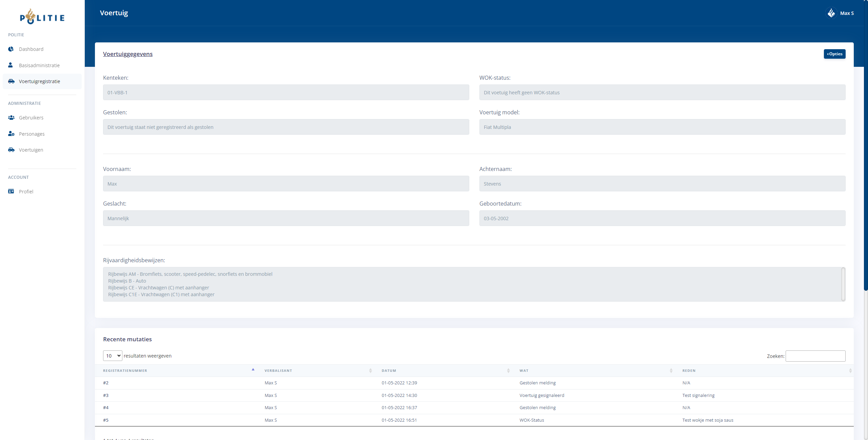Expand the Opties menu button

[x=834, y=54]
